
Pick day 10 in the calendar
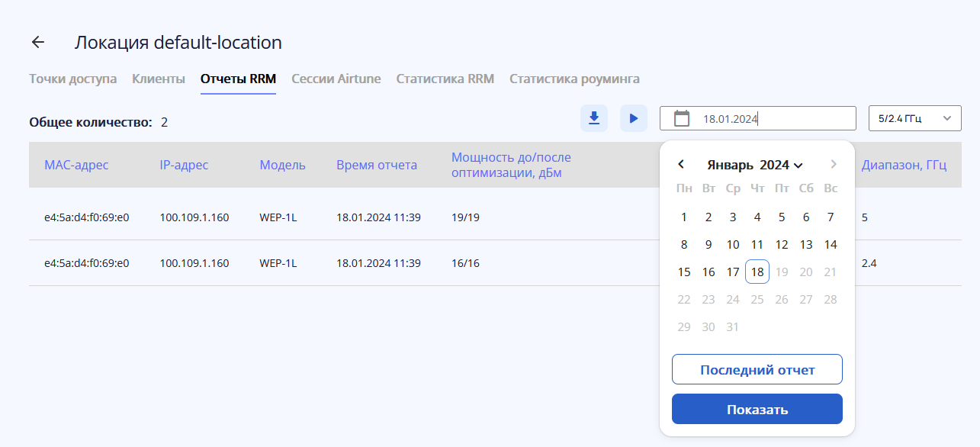733,244
